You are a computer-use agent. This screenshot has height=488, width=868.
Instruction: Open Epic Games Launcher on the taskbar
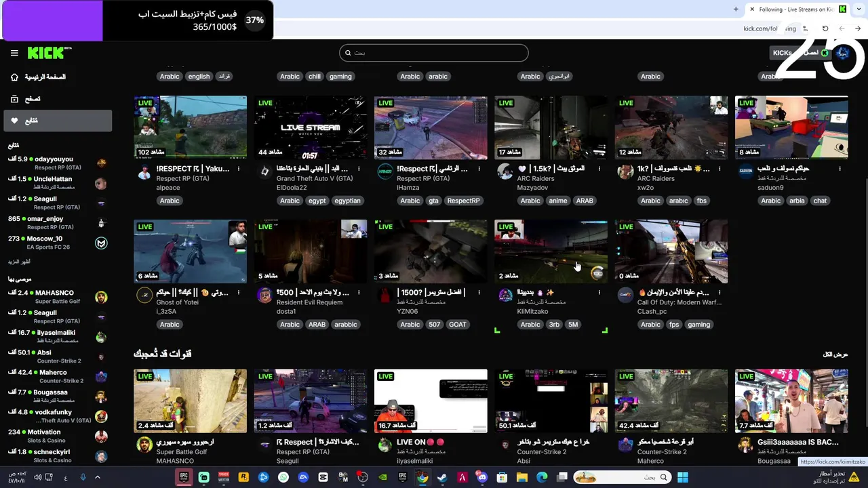tap(184, 478)
